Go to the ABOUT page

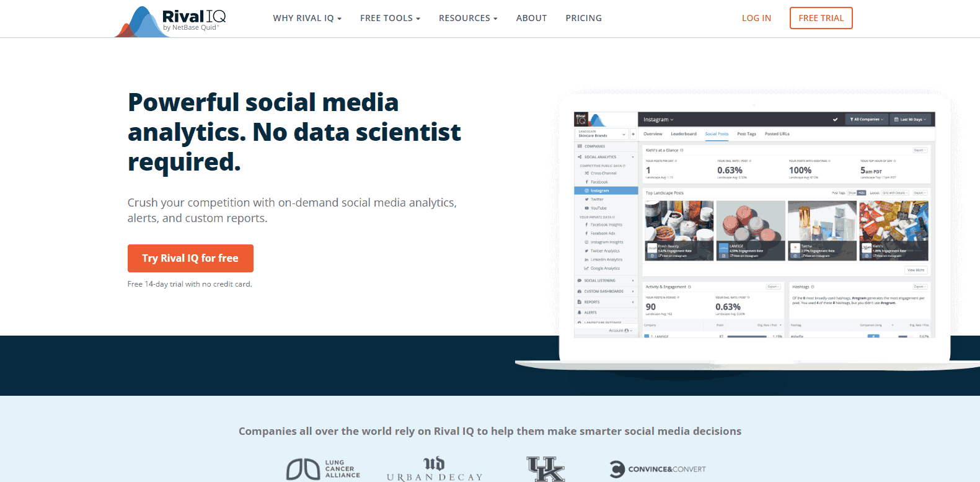tap(531, 18)
